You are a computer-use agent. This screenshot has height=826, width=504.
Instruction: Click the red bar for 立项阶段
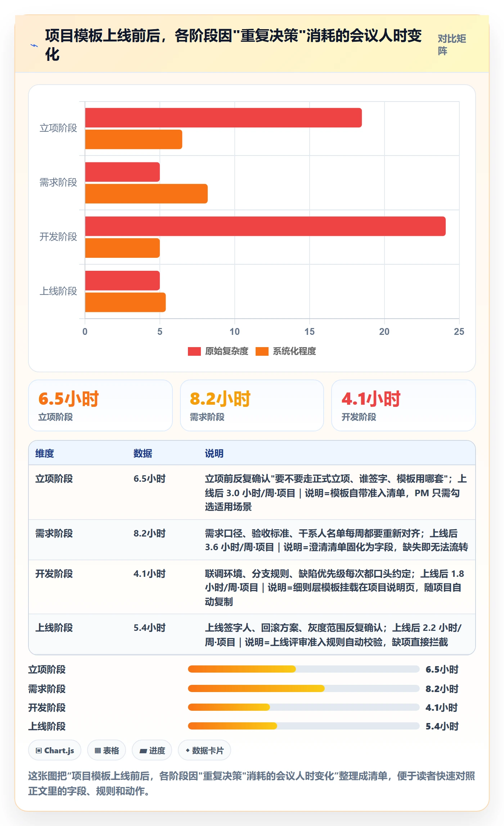tap(223, 118)
